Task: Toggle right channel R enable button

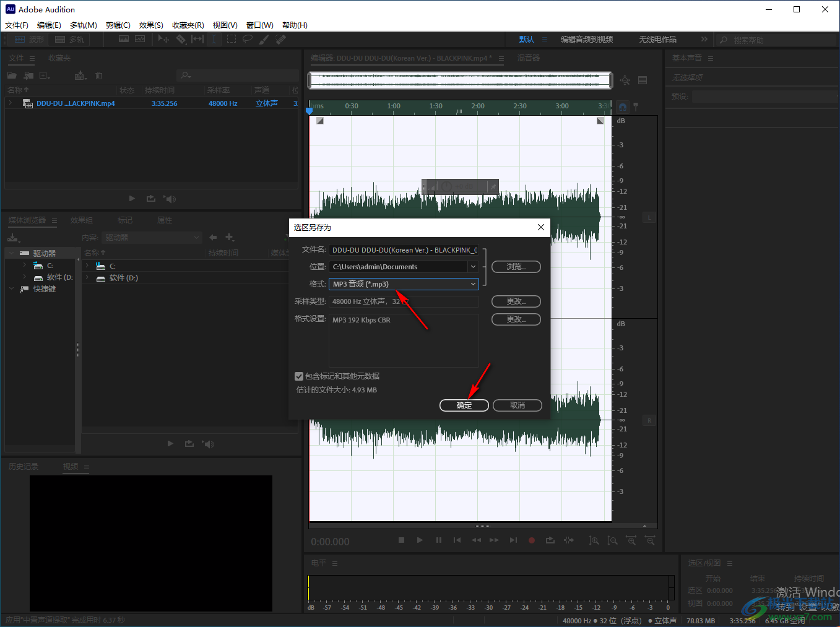Action: 649,420
